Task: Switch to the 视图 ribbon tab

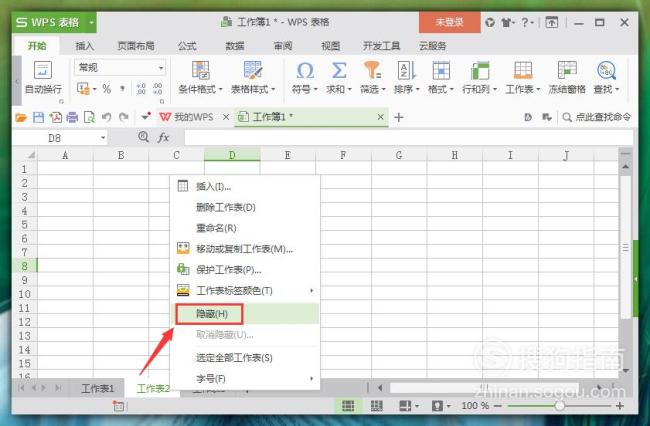Action: (330, 46)
